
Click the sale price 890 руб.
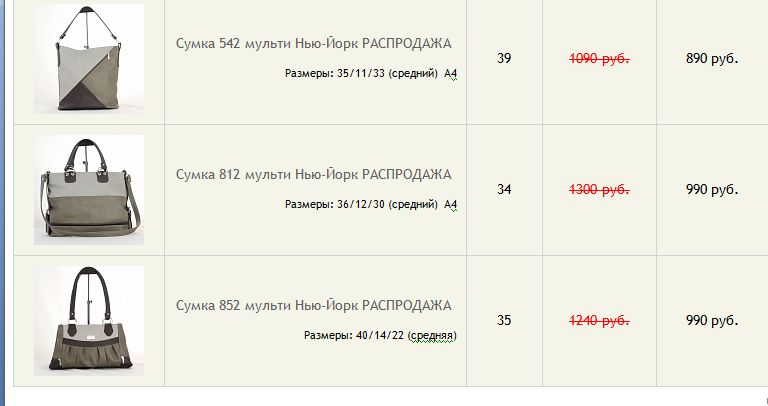click(x=712, y=59)
